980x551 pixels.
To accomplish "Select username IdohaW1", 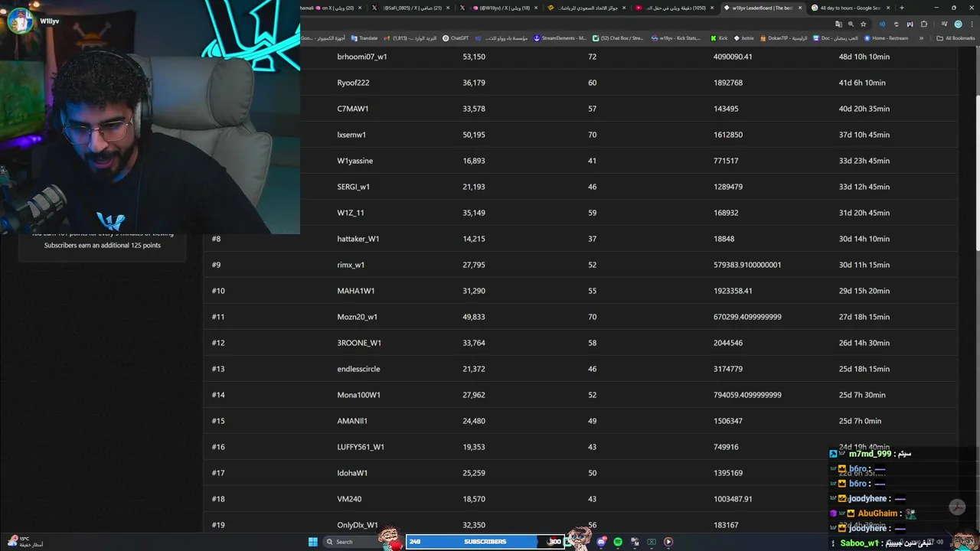I will tap(352, 473).
